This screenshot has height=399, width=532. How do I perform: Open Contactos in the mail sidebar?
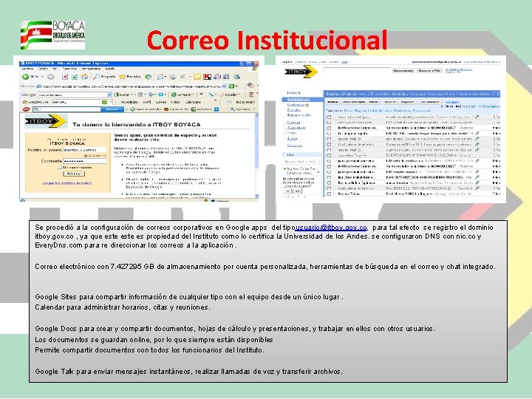[295, 146]
